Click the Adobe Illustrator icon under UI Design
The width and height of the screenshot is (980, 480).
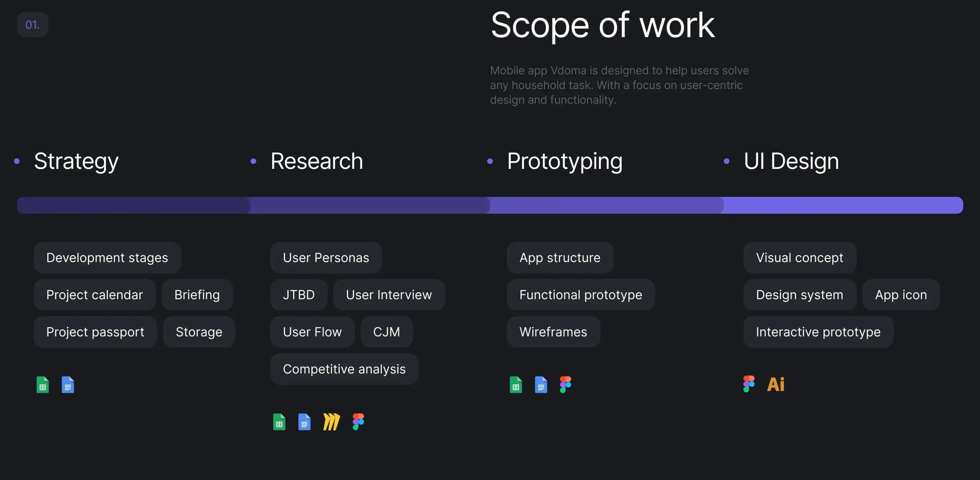click(x=775, y=384)
